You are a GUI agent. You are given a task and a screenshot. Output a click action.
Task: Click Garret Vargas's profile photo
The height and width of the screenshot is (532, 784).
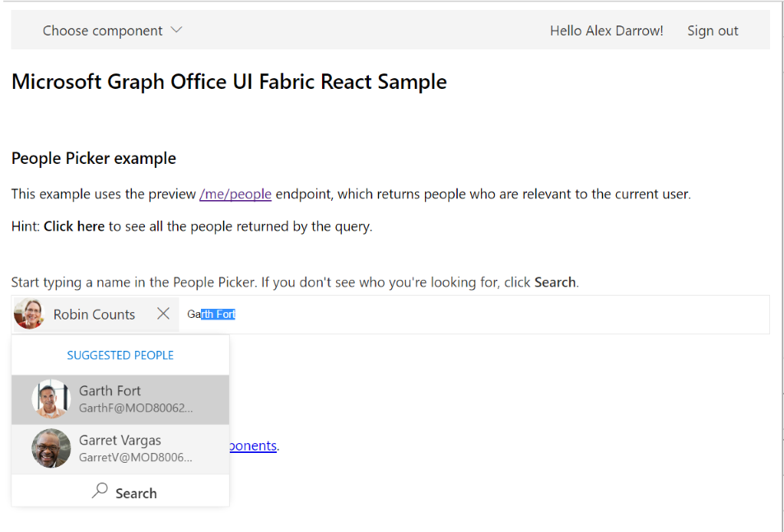(x=51, y=449)
